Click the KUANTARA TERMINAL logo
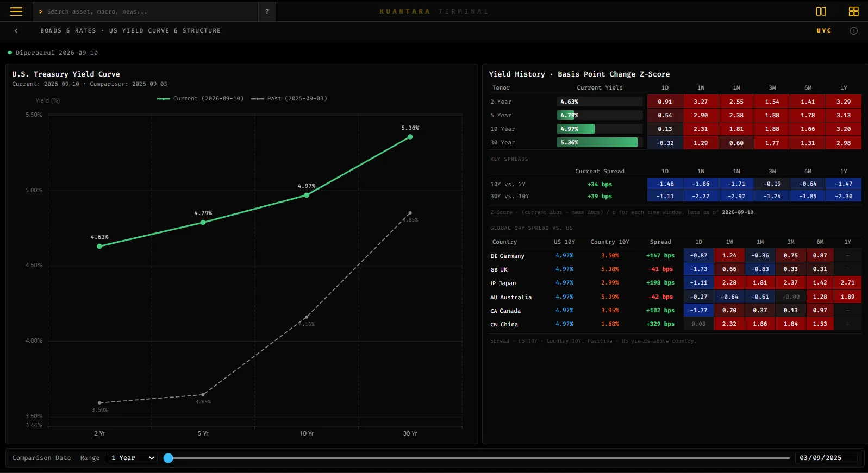Viewport: 868px width, 473px height. coord(434,11)
